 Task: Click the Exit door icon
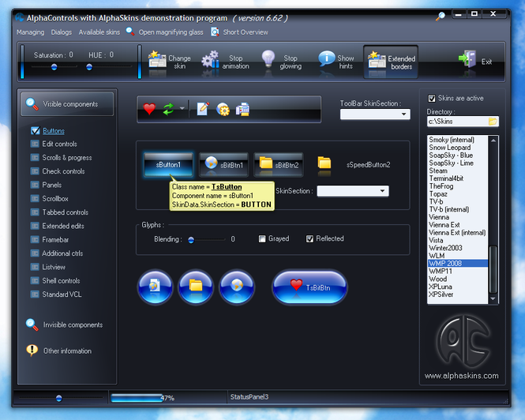click(x=467, y=58)
